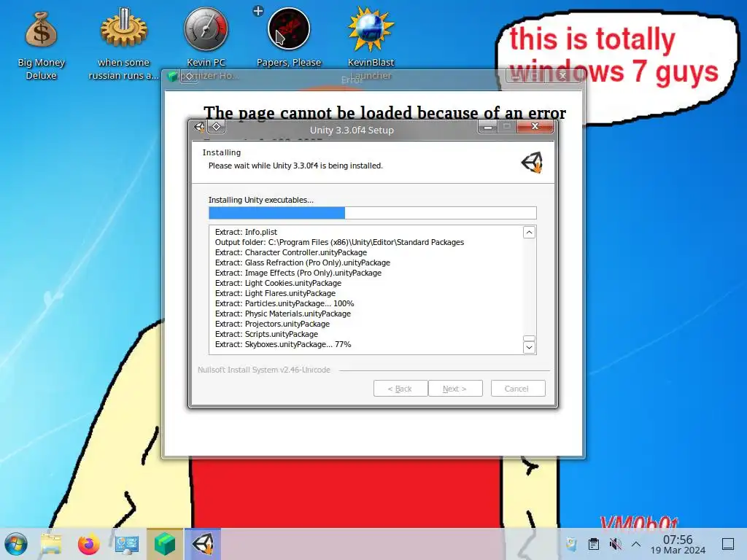Select 'Extract: Skyboxes.unityPackage... 77%' line
The image size is (747, 560).
coord(283,344)
